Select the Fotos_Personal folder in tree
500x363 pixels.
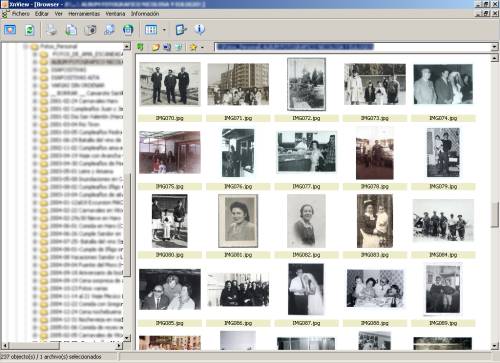[58, 47]
